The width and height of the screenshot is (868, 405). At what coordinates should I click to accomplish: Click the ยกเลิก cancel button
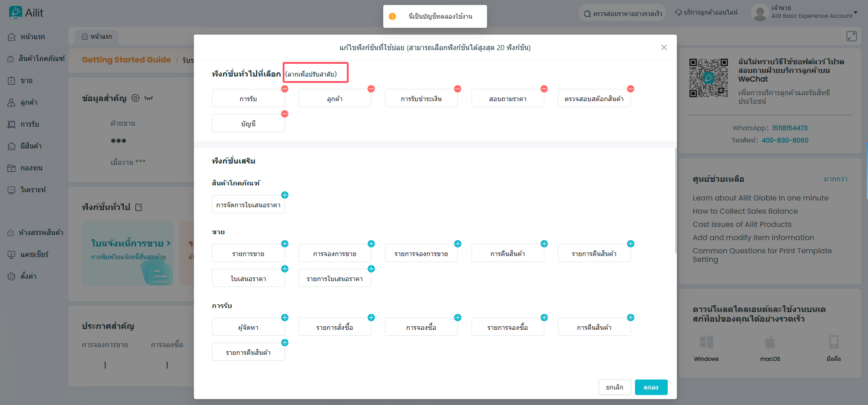614,387
